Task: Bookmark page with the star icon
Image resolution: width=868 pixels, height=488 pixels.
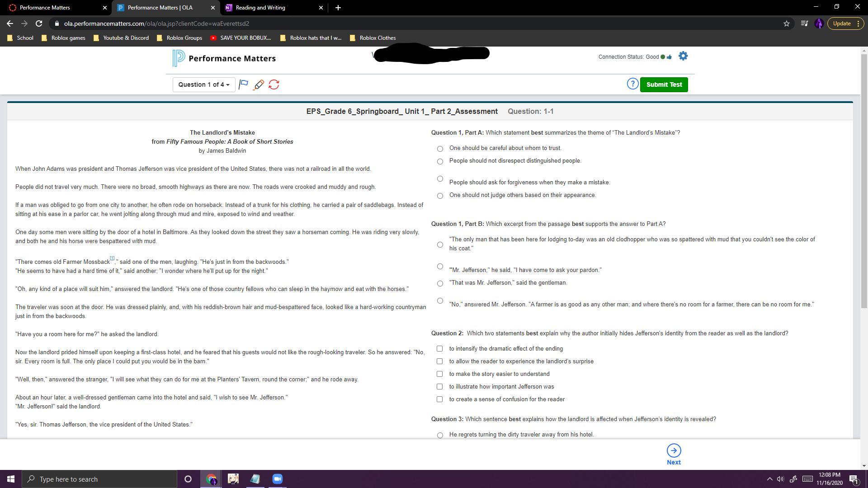Action: 787,23
